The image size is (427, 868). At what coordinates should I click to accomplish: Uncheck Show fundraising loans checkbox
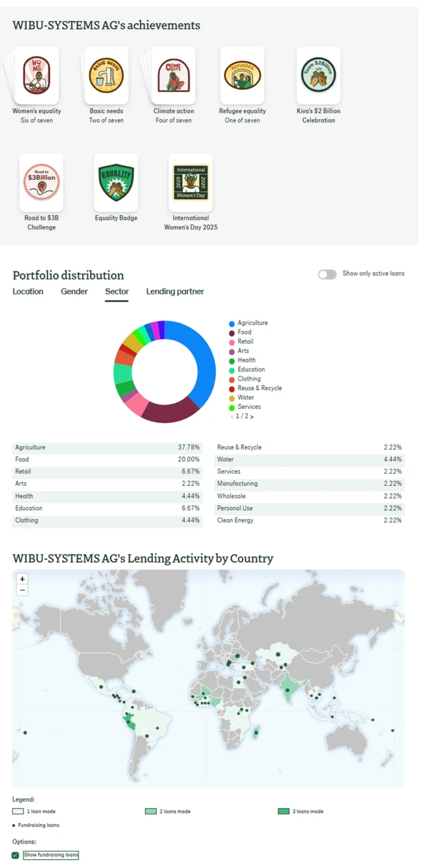[x=16, y=855]
